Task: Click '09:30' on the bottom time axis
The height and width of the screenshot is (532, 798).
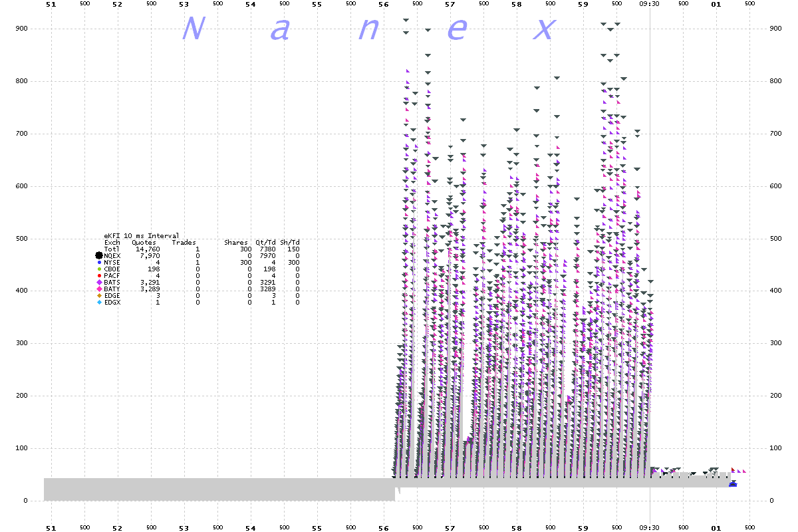Action: tap(650, 528)
